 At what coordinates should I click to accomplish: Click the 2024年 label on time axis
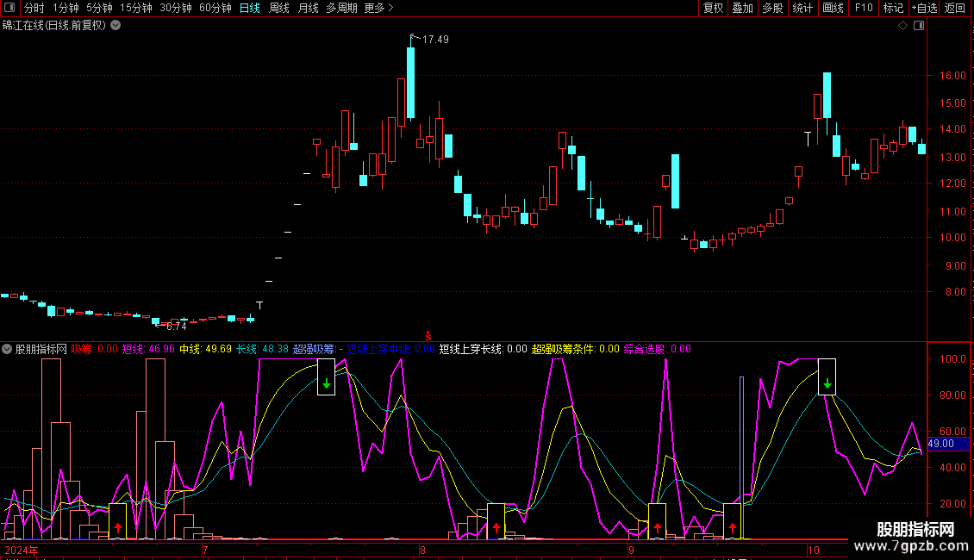pos(22,549)
